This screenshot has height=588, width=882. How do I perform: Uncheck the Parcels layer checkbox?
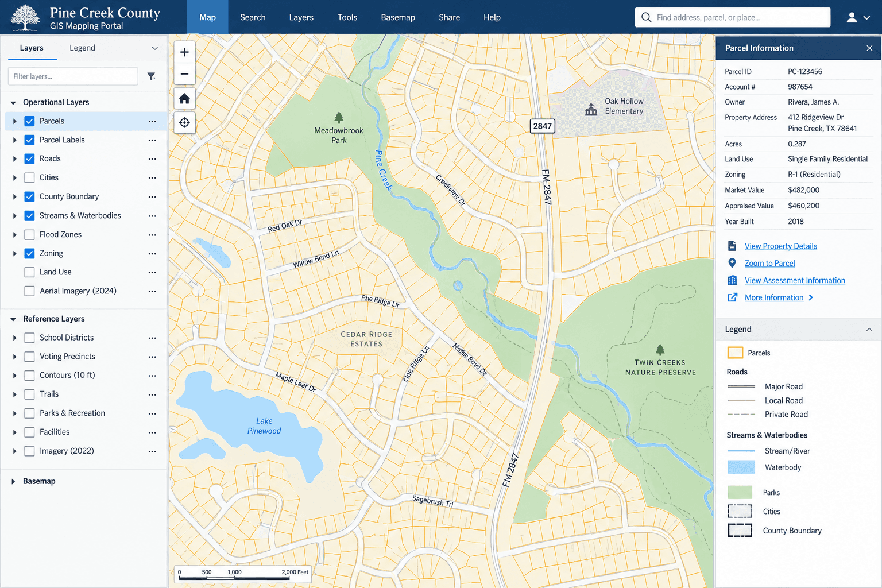(x=30, y=121)
